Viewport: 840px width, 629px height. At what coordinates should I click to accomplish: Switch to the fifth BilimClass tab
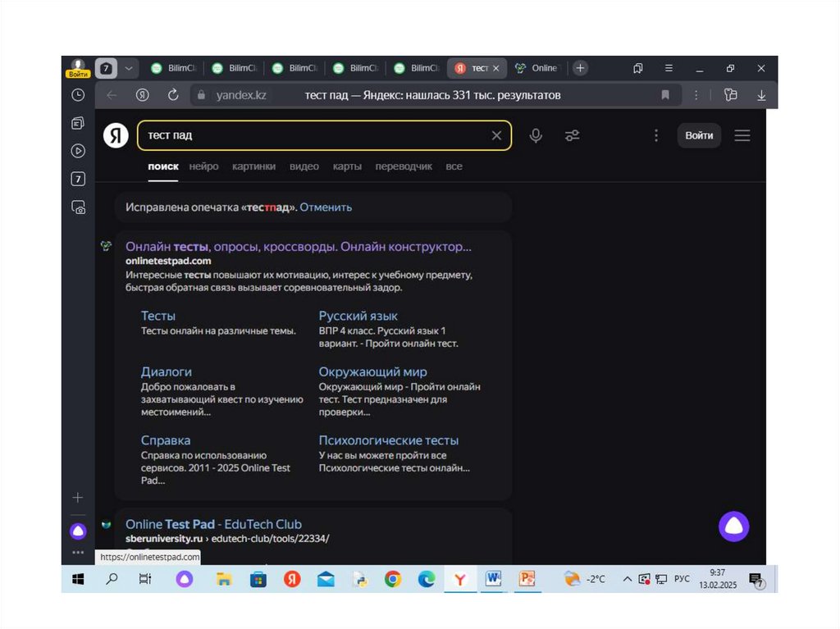[416, 68]
